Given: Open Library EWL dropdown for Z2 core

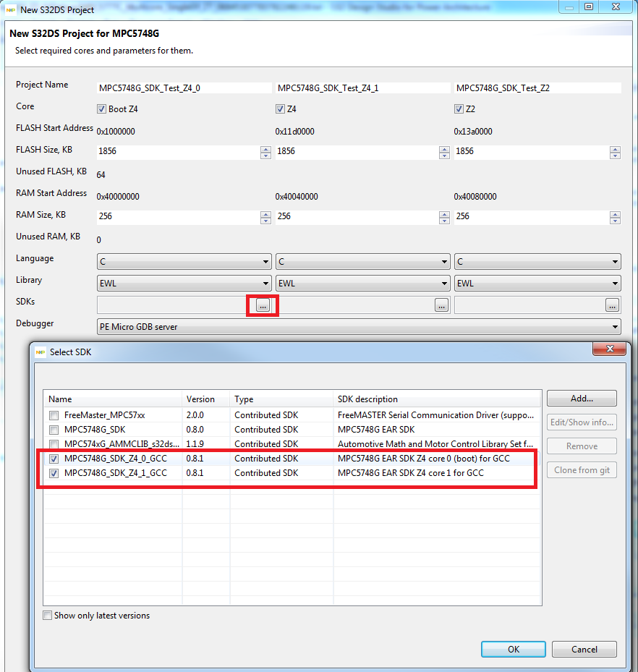Looking at the screenshot, I should (x=537, y=284).
